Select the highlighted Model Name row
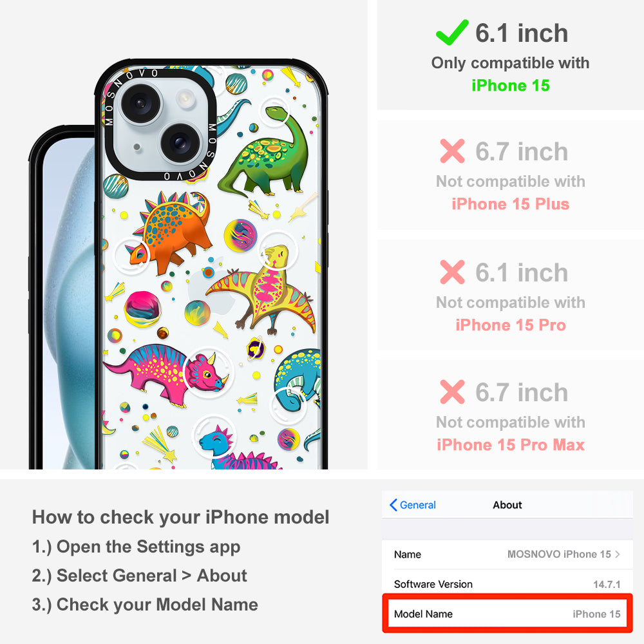Viewport: 644px width, 644px height. coord(507,614)
